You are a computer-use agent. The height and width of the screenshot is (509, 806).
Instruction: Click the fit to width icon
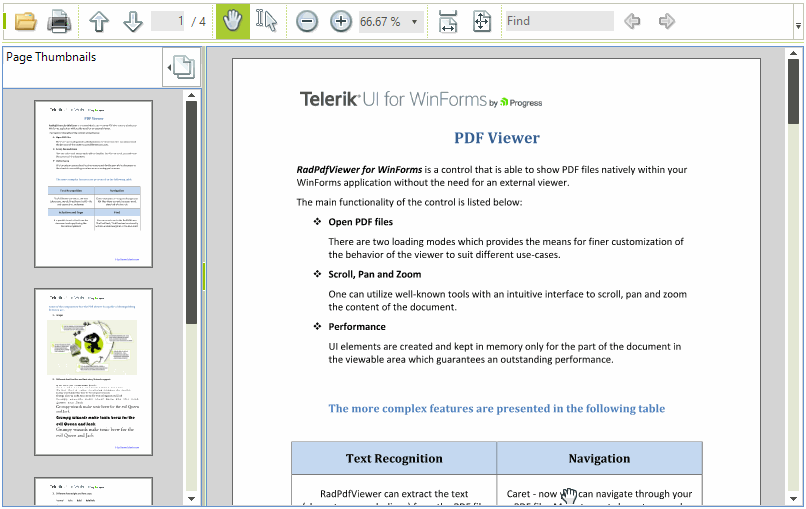448,22
